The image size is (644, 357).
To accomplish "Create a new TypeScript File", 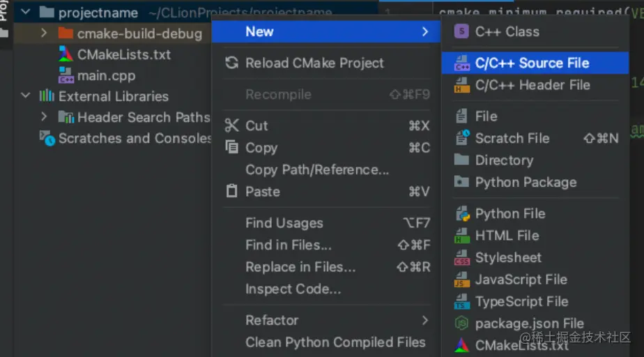I will (535, 301).
